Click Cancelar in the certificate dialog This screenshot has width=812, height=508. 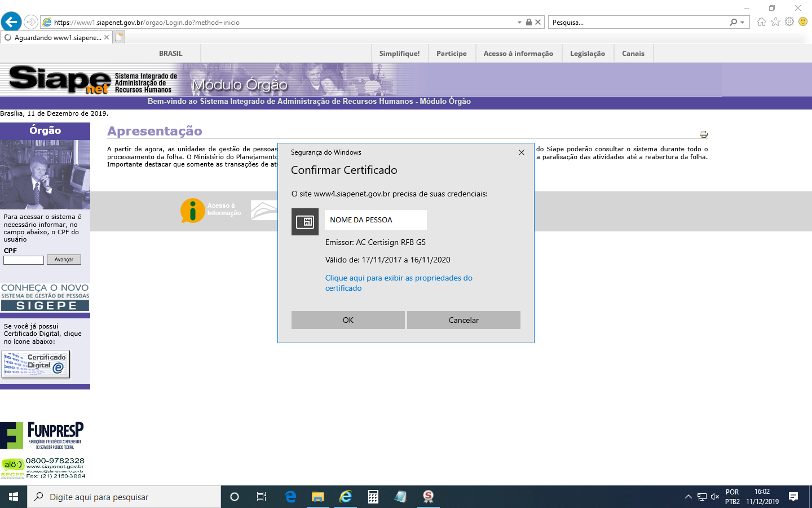coord(464,320)
